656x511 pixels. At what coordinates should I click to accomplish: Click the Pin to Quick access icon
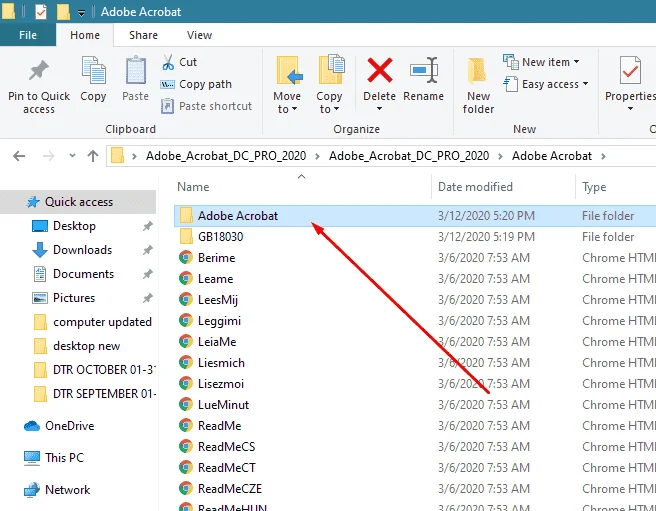[x=38, y=70]
